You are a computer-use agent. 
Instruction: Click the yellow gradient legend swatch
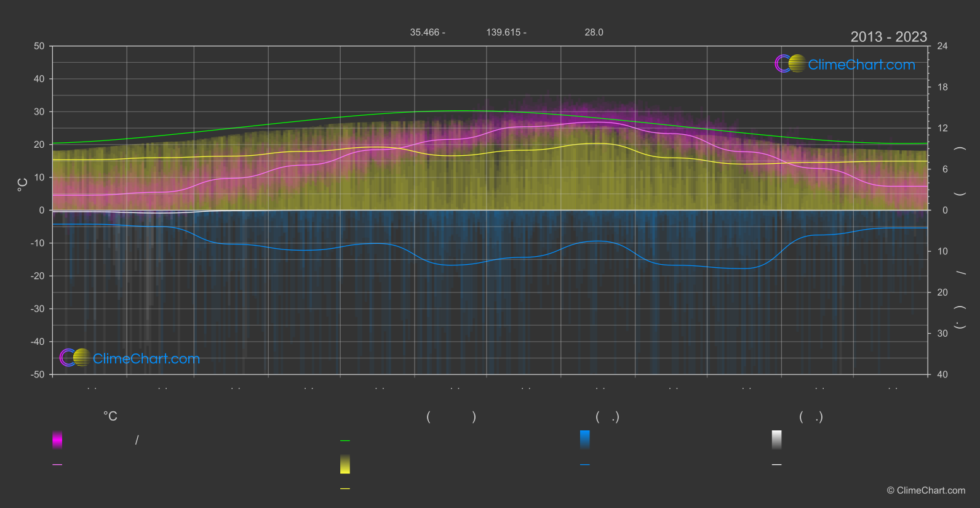pyautogui.click(x=345, y=464)
